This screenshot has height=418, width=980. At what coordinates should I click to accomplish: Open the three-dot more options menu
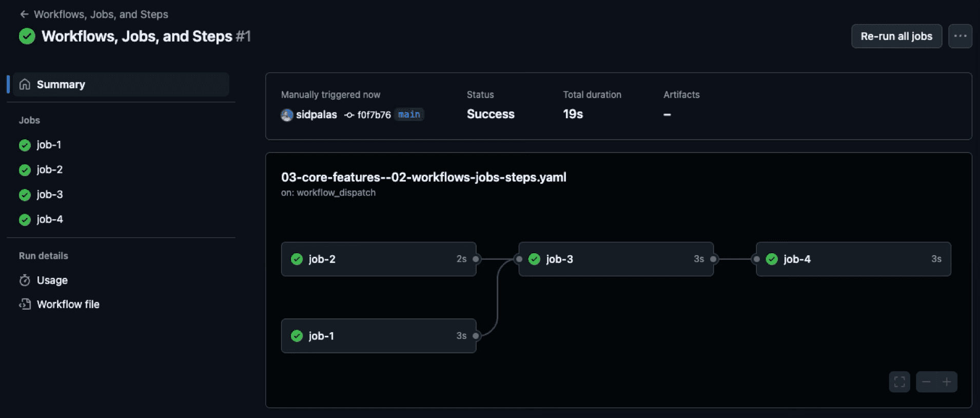coord(960,36)
